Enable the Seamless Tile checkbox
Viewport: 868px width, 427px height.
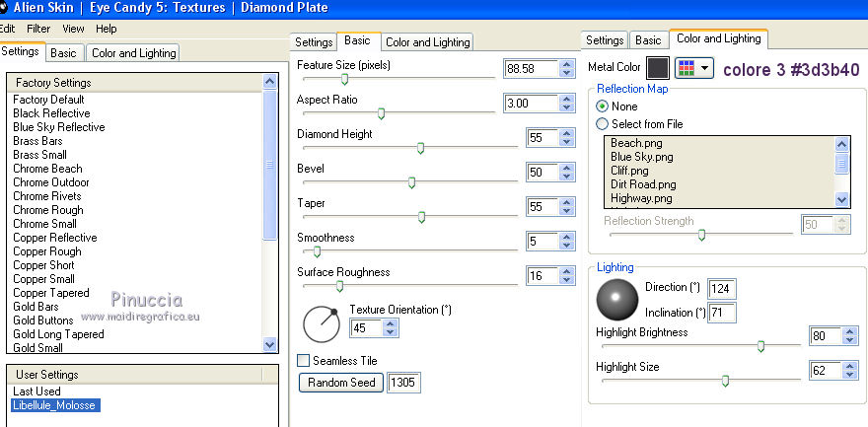pyautogui.click(x=304, y=361)
